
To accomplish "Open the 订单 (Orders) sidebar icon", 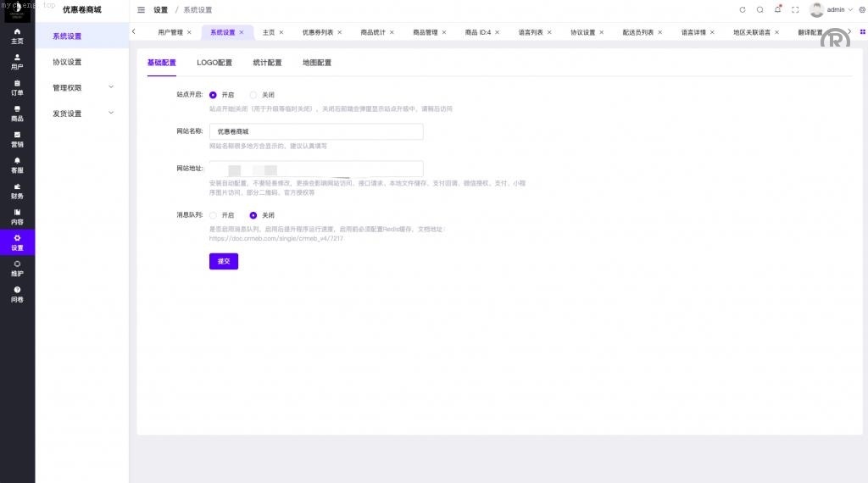I will (17, 87).
